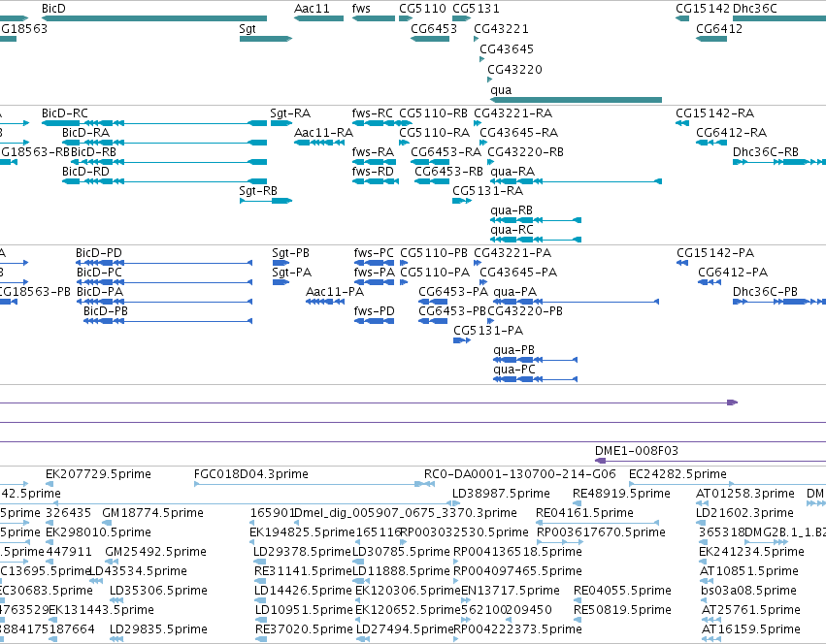Select the fws-PD protein feature
The width and height of the screenshot is (826, 644).
click(x=374, y=321)
